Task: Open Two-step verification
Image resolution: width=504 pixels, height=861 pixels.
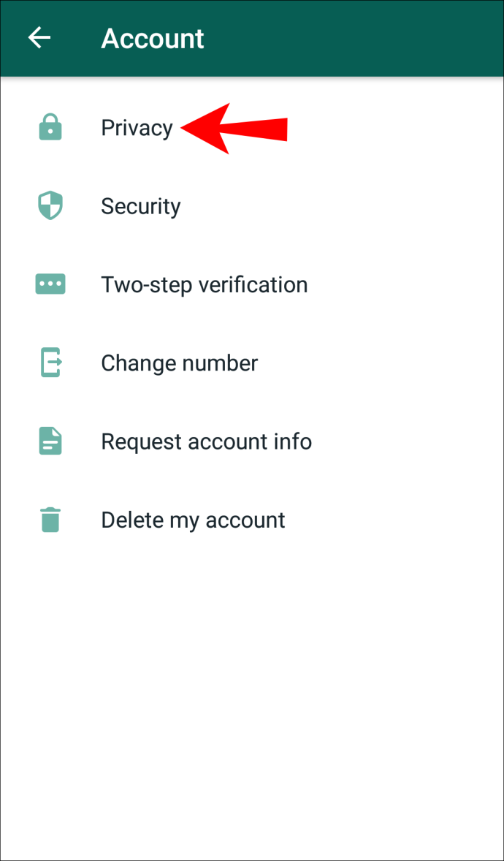Action: click(252, 285)
